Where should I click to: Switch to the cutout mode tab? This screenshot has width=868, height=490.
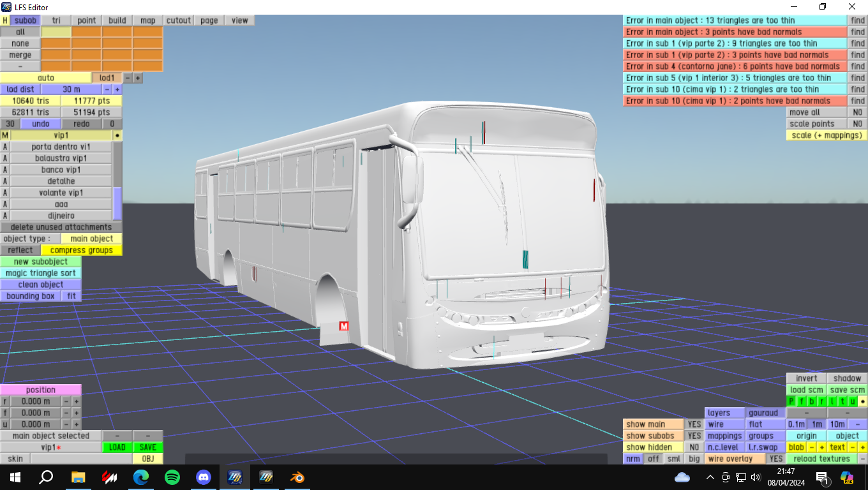click(x=179, y=20)
